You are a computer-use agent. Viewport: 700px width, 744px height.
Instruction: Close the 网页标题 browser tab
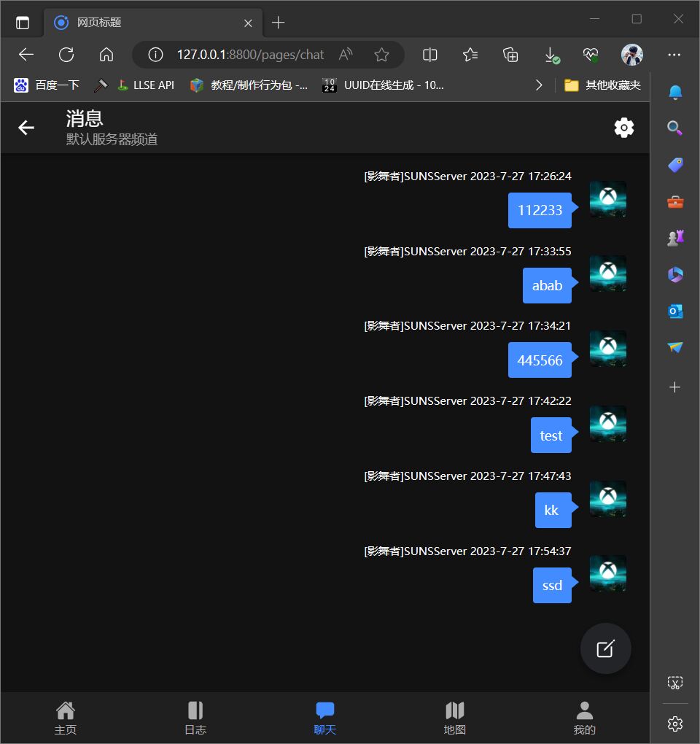pos(248,23)
